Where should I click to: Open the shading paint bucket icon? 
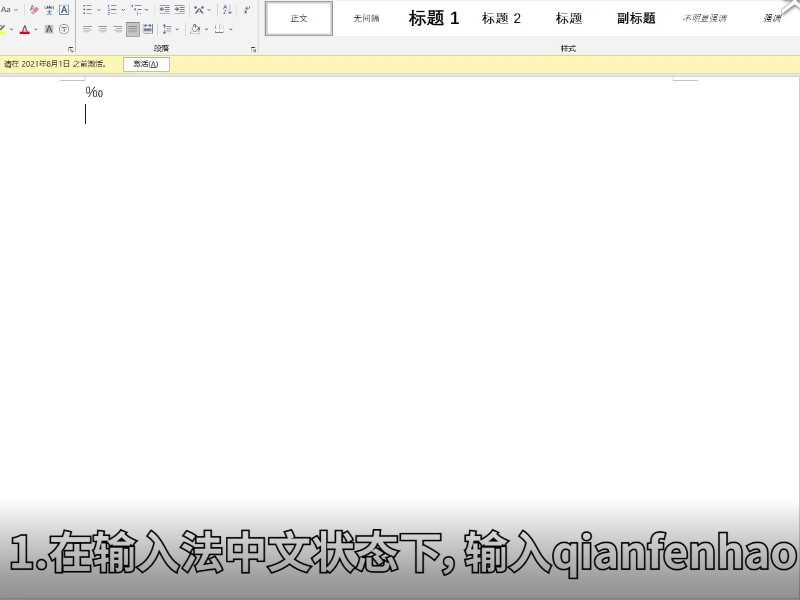click(196, 29)
